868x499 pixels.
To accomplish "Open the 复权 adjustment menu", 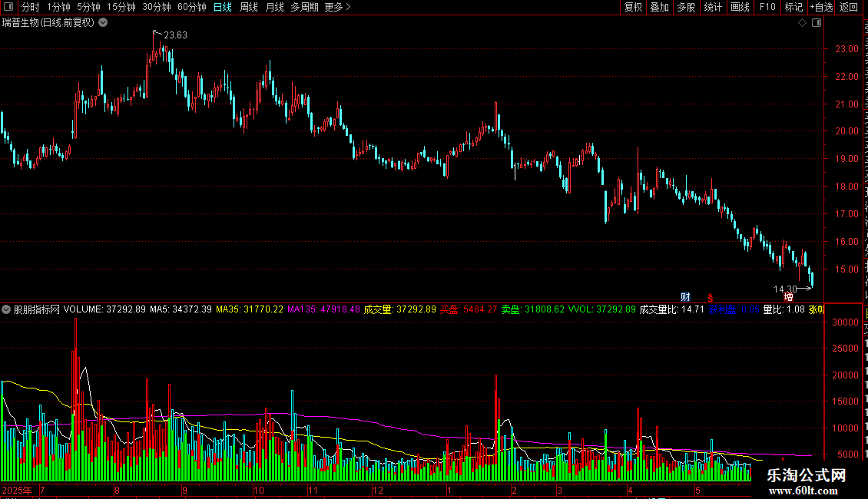I will 633,7.
